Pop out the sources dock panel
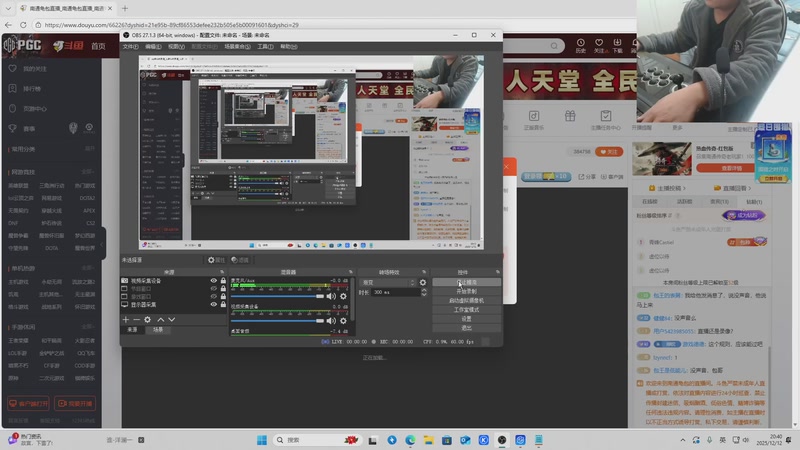The width and height of the screenshot is (800, 450). [222, 272]
